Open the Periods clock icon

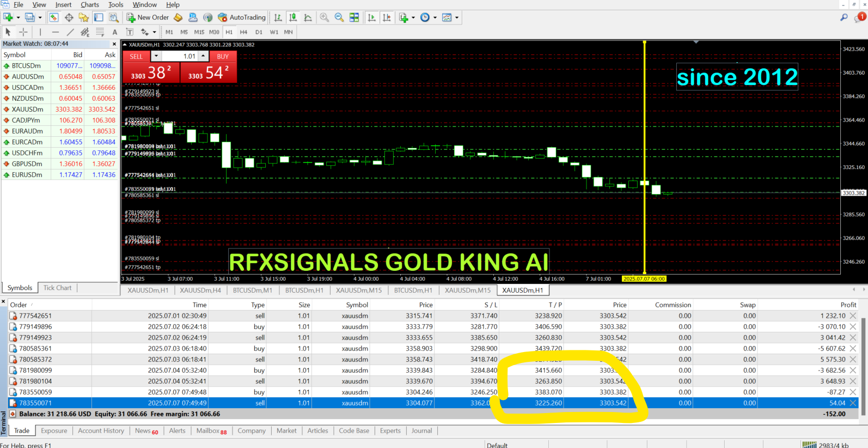(425, 17)
